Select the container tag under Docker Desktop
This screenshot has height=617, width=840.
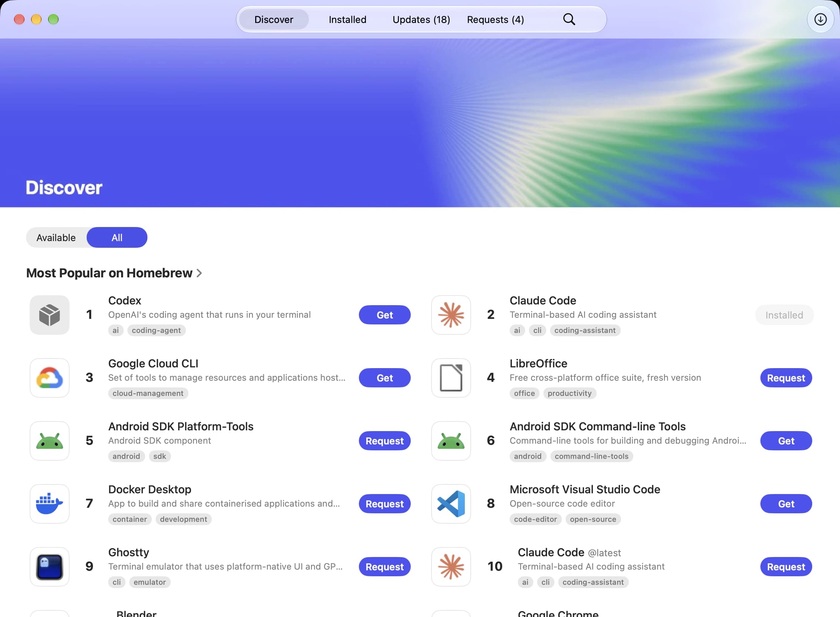point(130,519)
